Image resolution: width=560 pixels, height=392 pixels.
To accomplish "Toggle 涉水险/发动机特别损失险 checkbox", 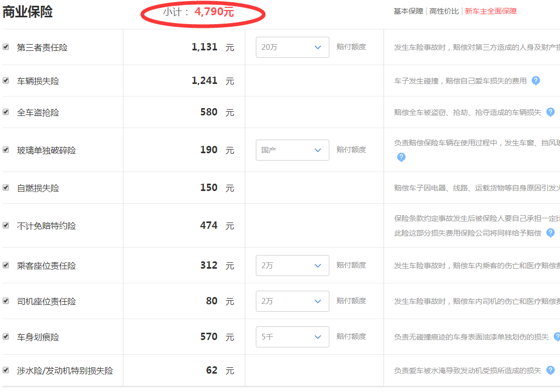I will coord(6,370).
